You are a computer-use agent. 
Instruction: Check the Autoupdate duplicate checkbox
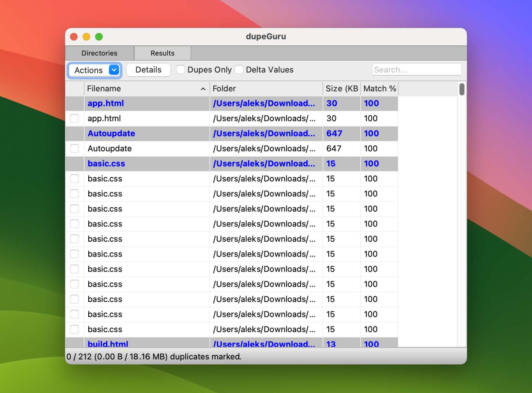coord(74,149)
